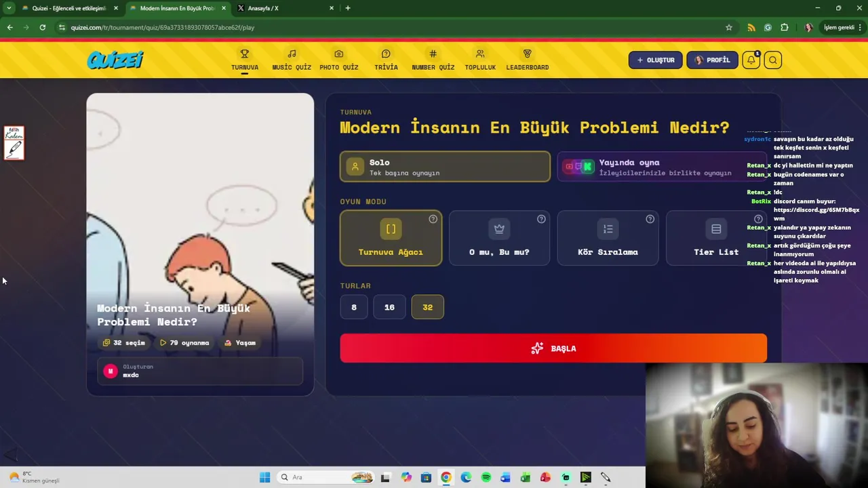868x488 pixels.
Task: Show help for Kör Sıralama mode
Action: coord(650,219)
